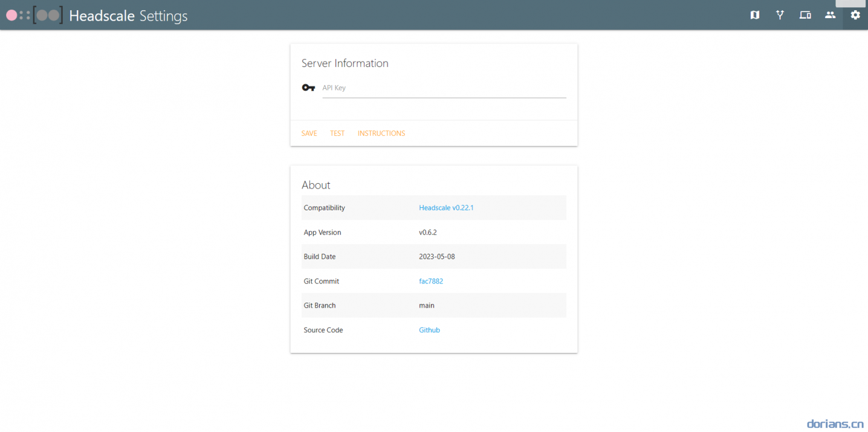Click the 'Headscale Settings' page title
The image size is (868, 432).
[x=128, y=16]
